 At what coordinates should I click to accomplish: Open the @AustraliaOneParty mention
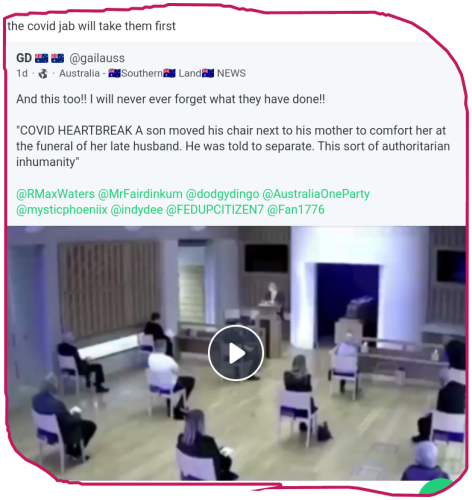(316, 194)
